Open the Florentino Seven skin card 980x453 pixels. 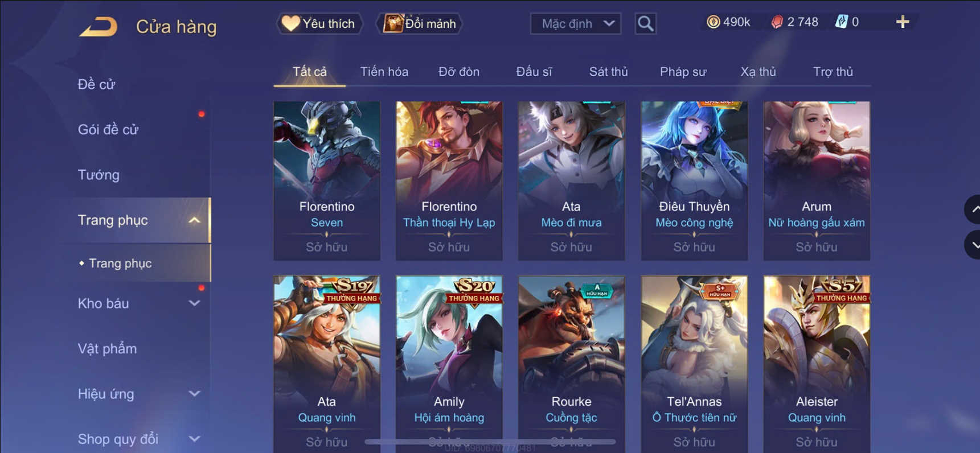pyautogui.click(x=327, y=181)
